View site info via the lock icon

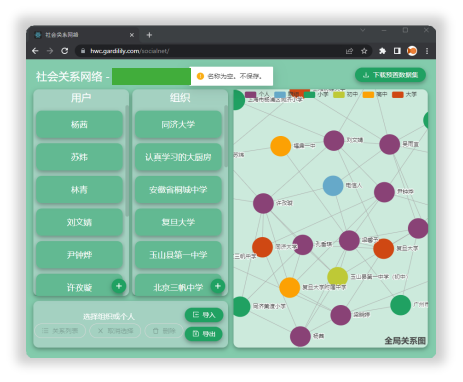coord(83,51)
